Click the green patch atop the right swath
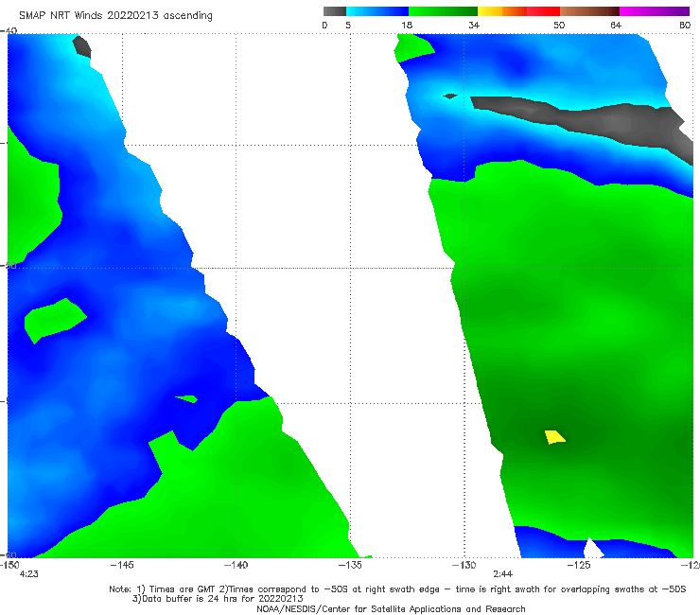Viewport: 700px width, 615px height. (413, 48)
